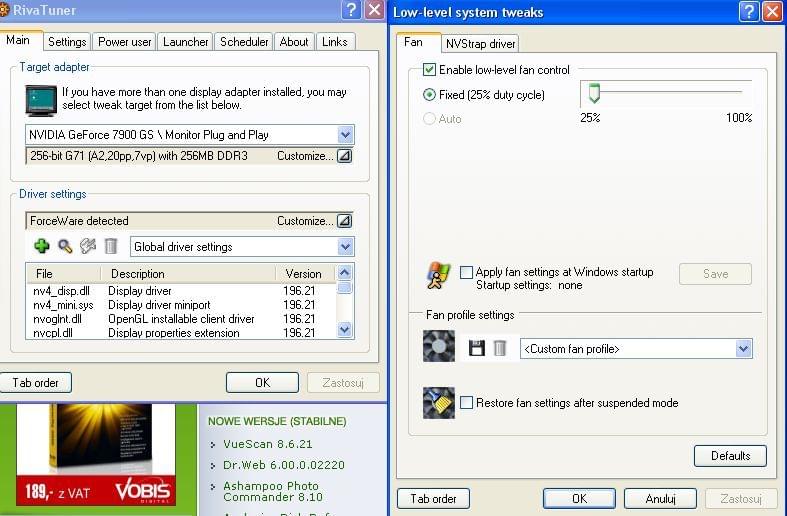The image size is (787, 516).
Task: Click Zastosuj button in RivaTuner window
Action: (343, 382)
